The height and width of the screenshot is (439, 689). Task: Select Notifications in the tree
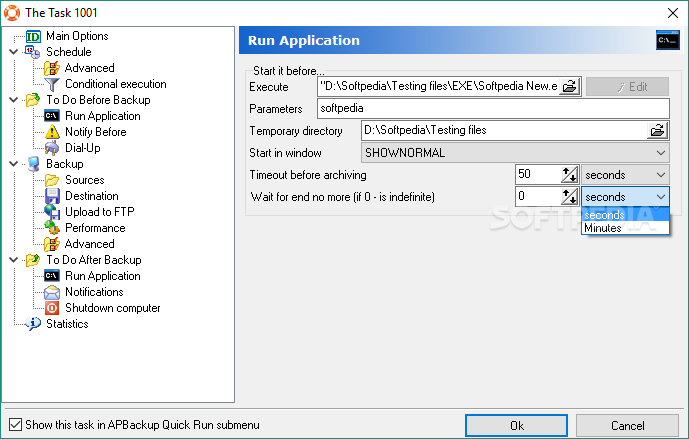tap(94, 292)
